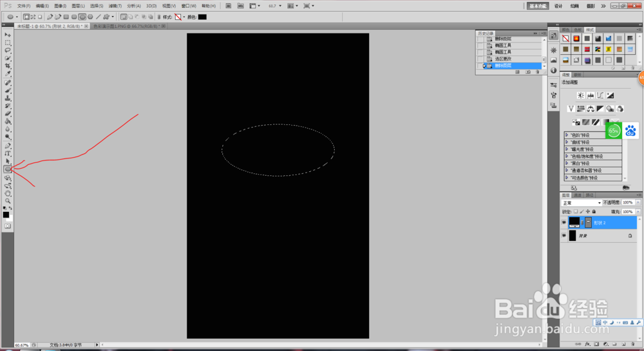The width and height of the screenshot is (644, 351).
Task: Open the 图像(I) menu
Action: [x=60, y=6]
